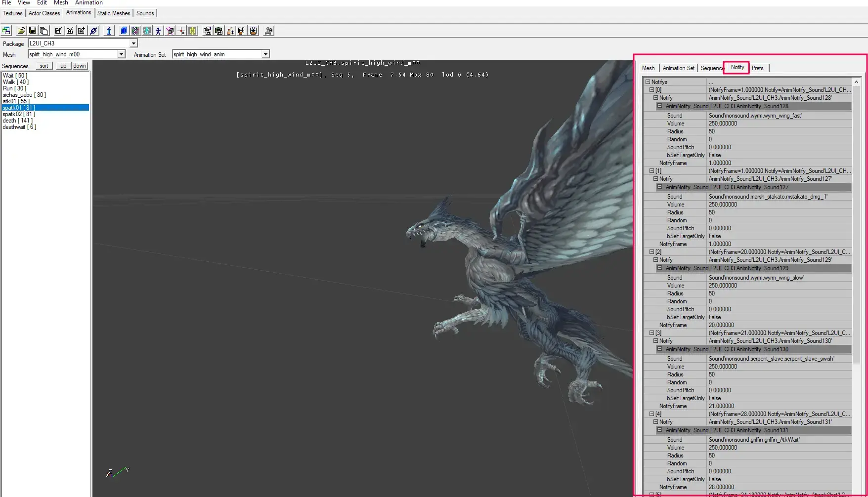Open the Mesh menu
Viewport: 868px width, 497px height.
[61, 2]
